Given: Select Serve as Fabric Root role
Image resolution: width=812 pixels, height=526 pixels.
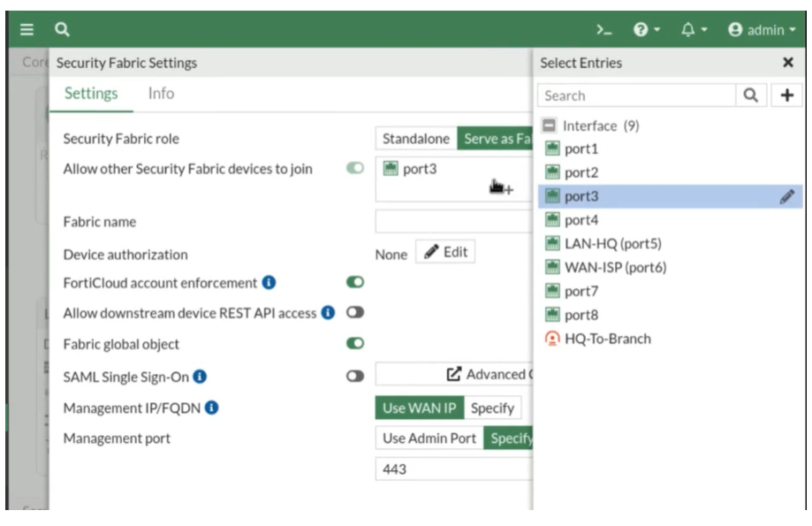Looking at the screenshot, I should pos(495,139).
